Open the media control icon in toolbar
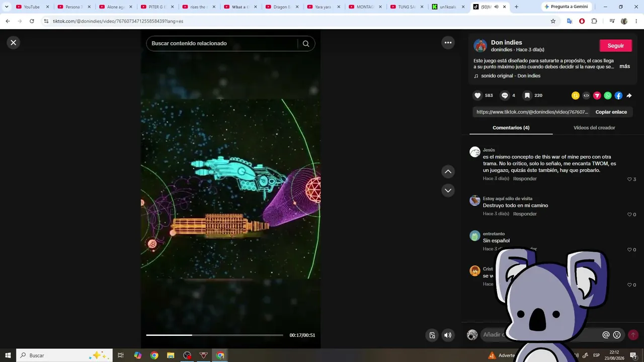 click(x=612, y=21)
